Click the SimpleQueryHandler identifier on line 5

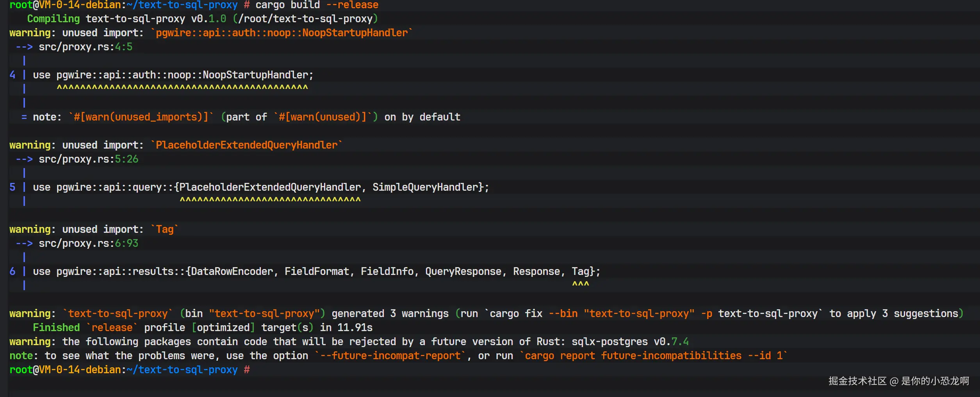[425, 187]
